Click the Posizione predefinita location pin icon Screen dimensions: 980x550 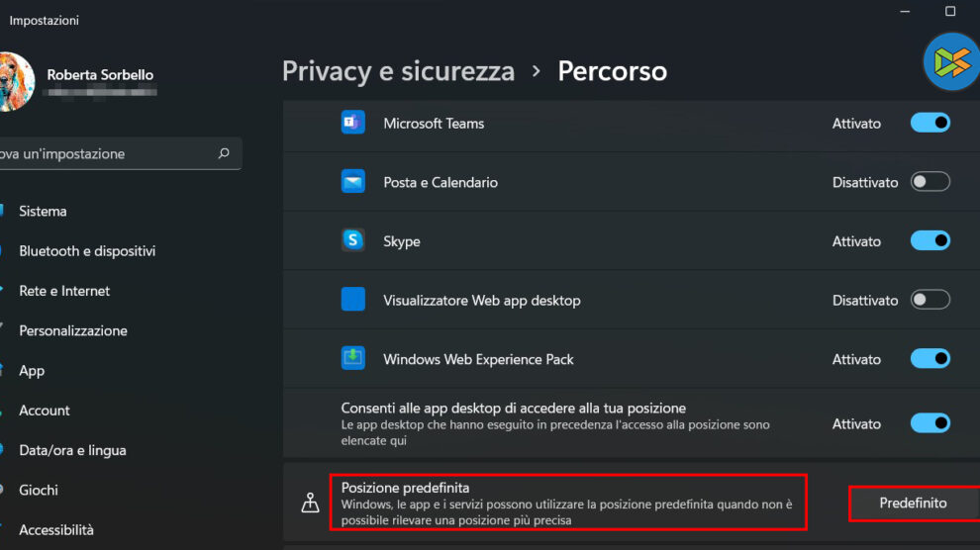click(310, 504)
